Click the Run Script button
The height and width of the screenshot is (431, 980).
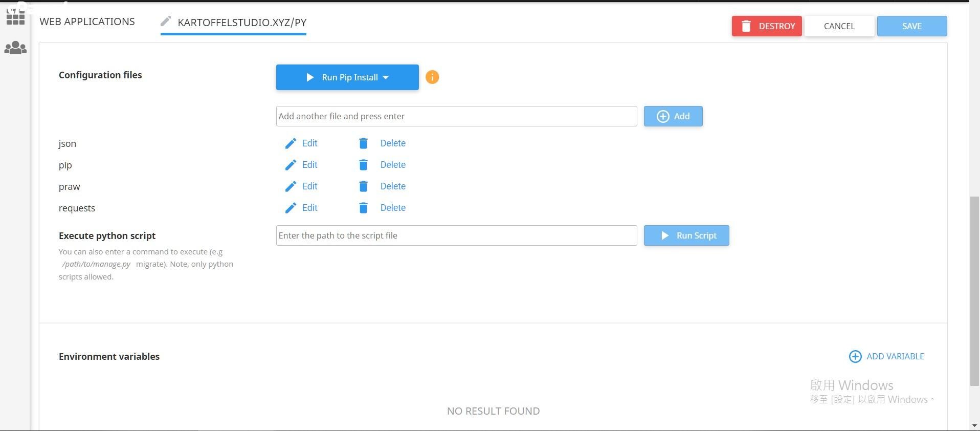point(686,235)
